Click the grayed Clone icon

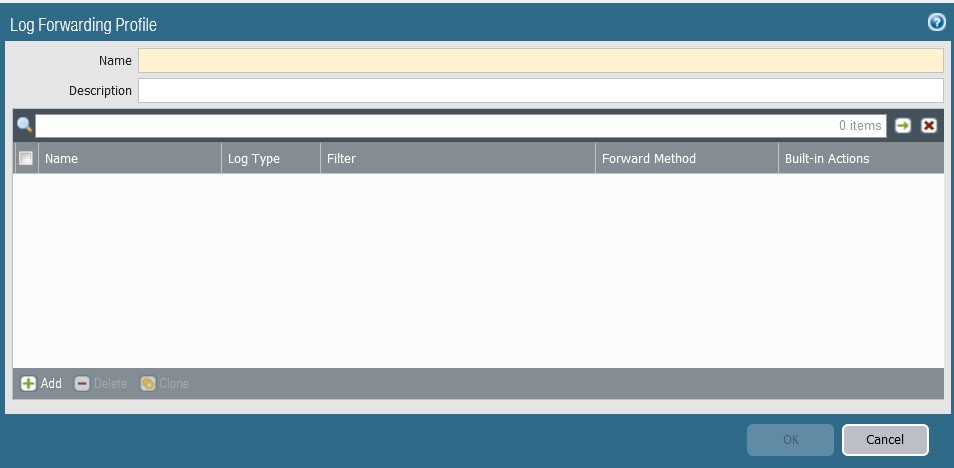coord(148,383)
